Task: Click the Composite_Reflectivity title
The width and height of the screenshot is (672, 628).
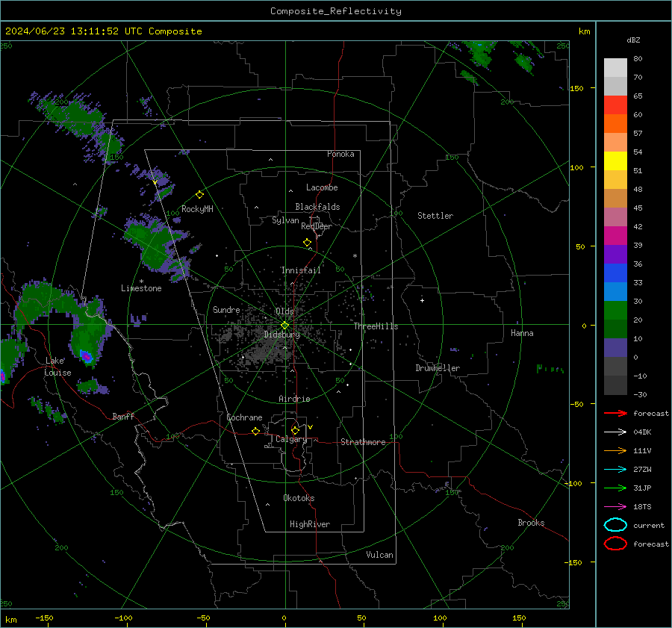Action: (x=336, y=11)
